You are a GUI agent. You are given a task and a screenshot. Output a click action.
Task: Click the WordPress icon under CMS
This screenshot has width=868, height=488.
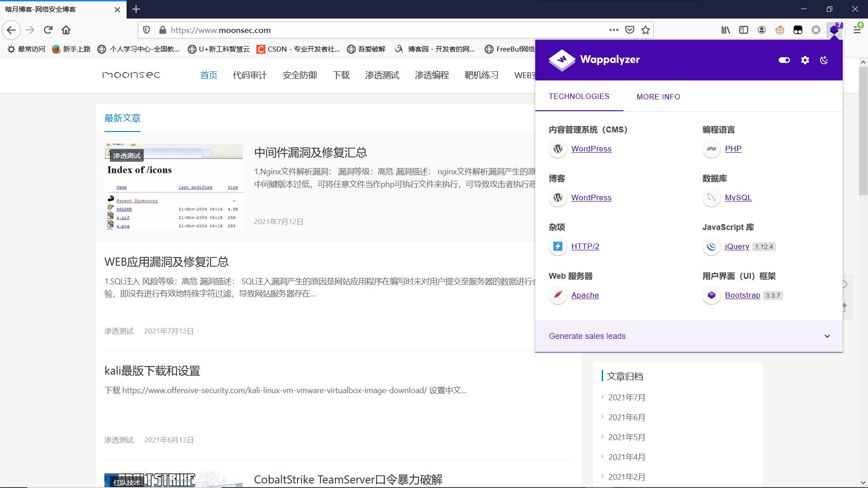(x=558, y=149)
